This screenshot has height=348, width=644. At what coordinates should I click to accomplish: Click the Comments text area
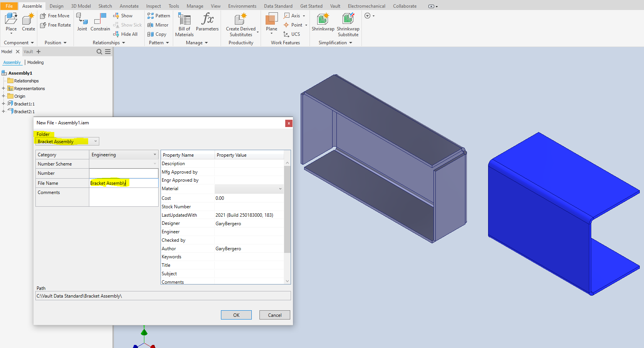[124, 197]
